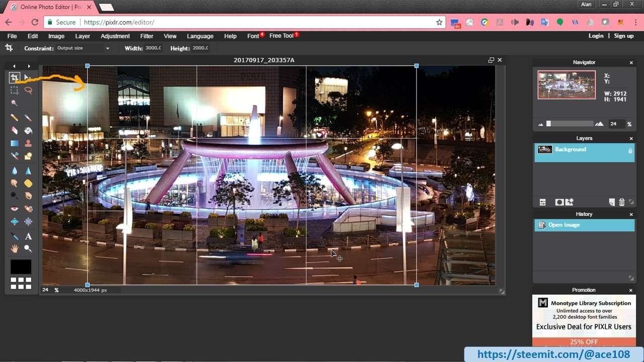Screen dimensions: 644x362
Task: Reload the page in Chrome
Action: point(35,22)
